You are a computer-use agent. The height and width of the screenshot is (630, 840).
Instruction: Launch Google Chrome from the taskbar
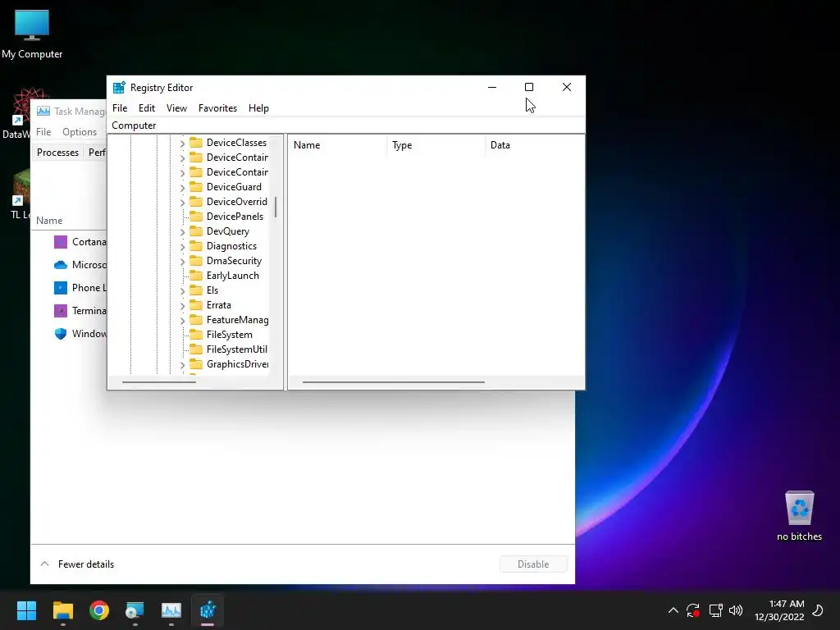pyautogui.click(x=99, y=610)
